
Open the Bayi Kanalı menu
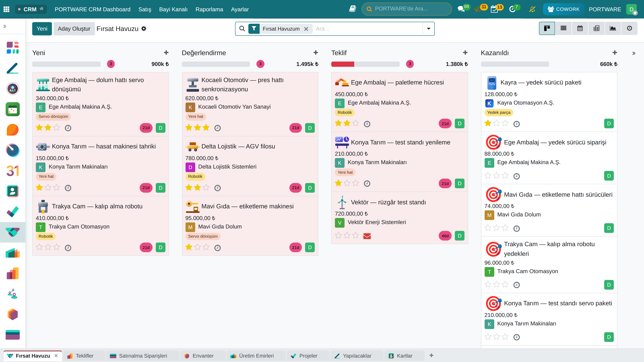tap(173, 9)
